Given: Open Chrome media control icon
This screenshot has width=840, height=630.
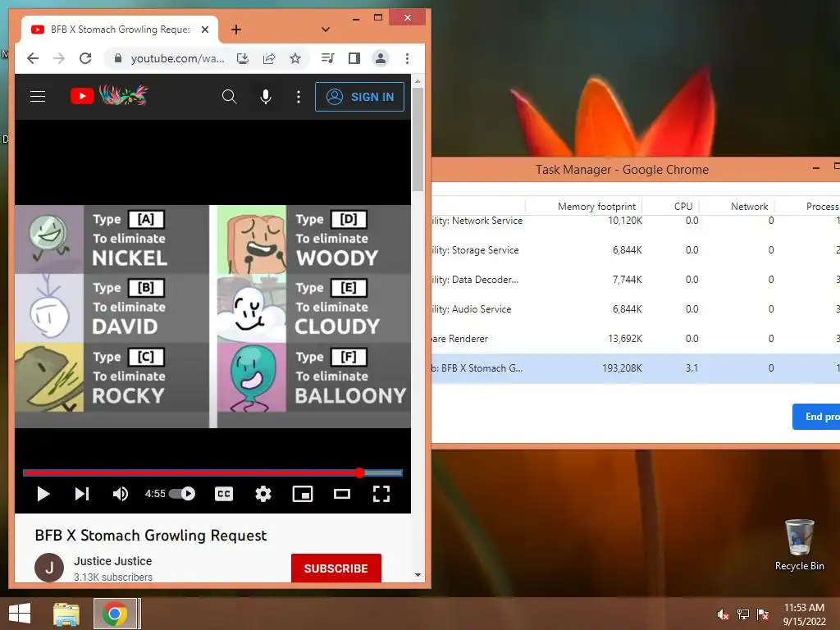Looking at the screenshot, I should tap(327, 58).
